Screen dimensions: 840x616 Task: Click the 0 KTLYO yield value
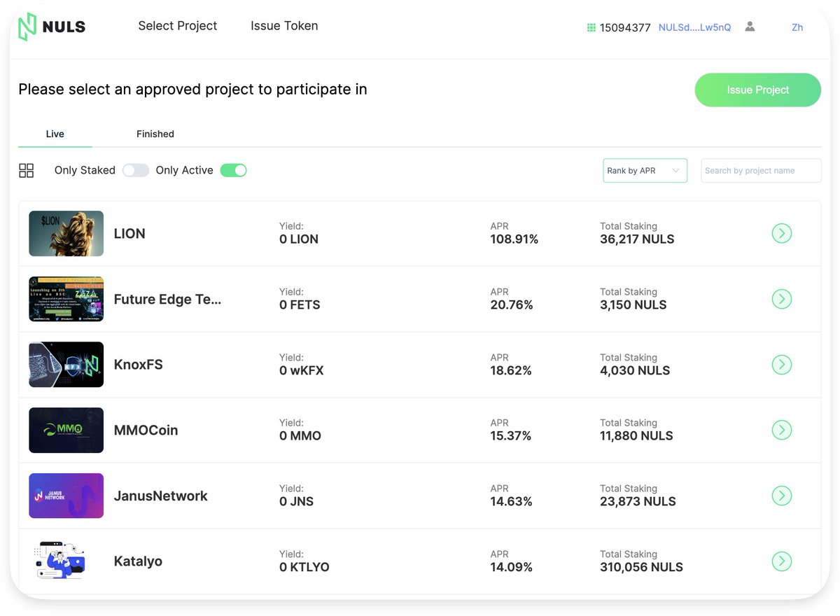304,567
